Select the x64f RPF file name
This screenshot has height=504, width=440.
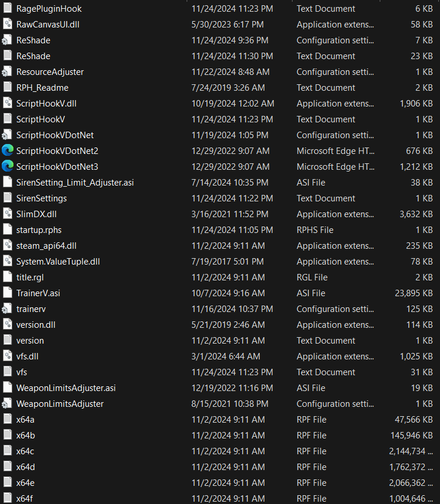click(25, 498)
